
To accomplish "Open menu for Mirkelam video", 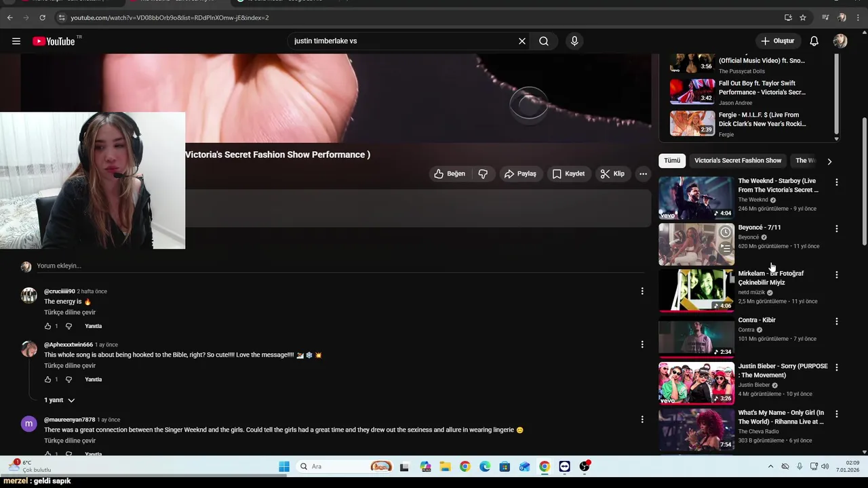I will click(836, 275).
